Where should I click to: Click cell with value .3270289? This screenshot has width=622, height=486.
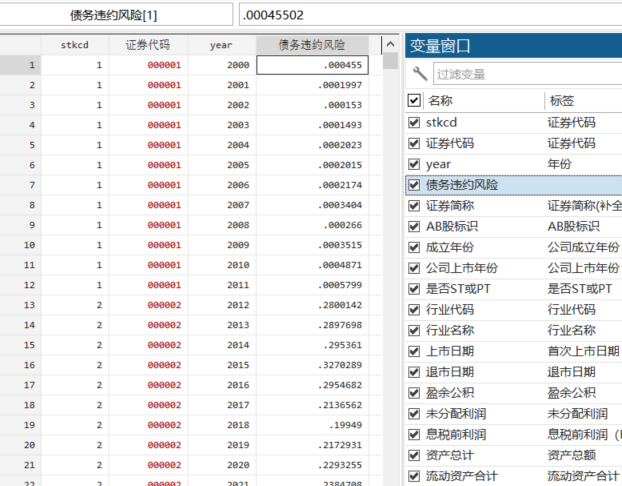312,365
